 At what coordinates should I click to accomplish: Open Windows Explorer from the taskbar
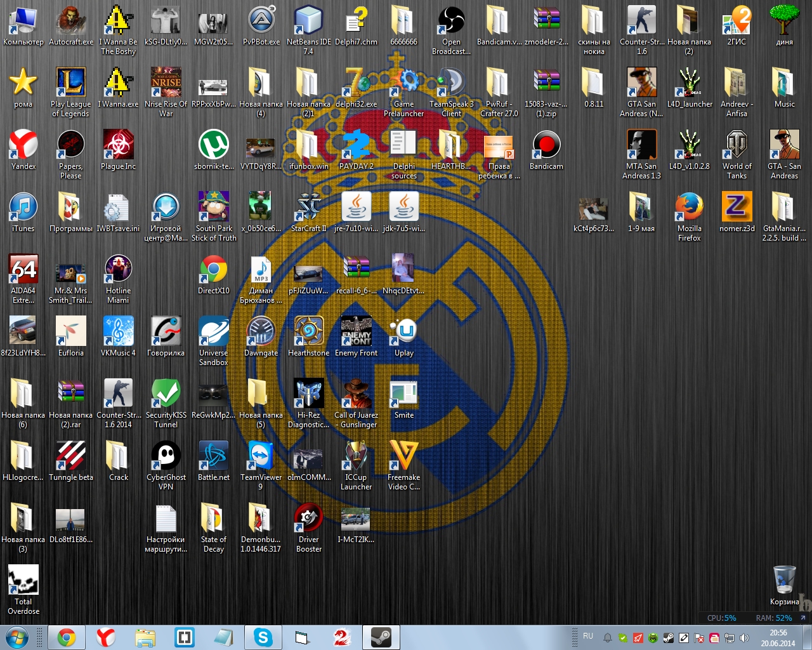145,637
